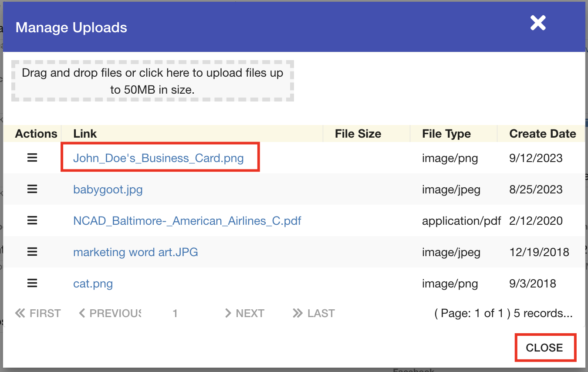Open actions menu for babygoot.jpg row
The image size is (588, 372).
point(32,189)
